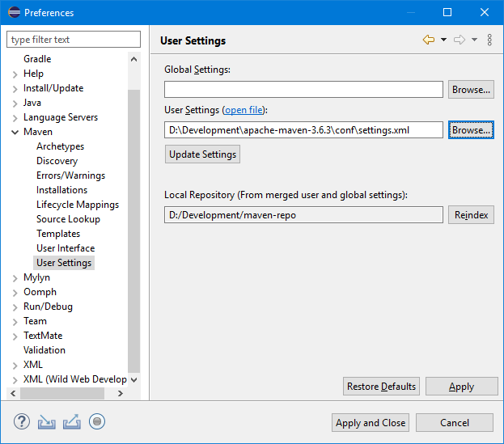Select Discovery under Maven

click(x=57, y=161)
